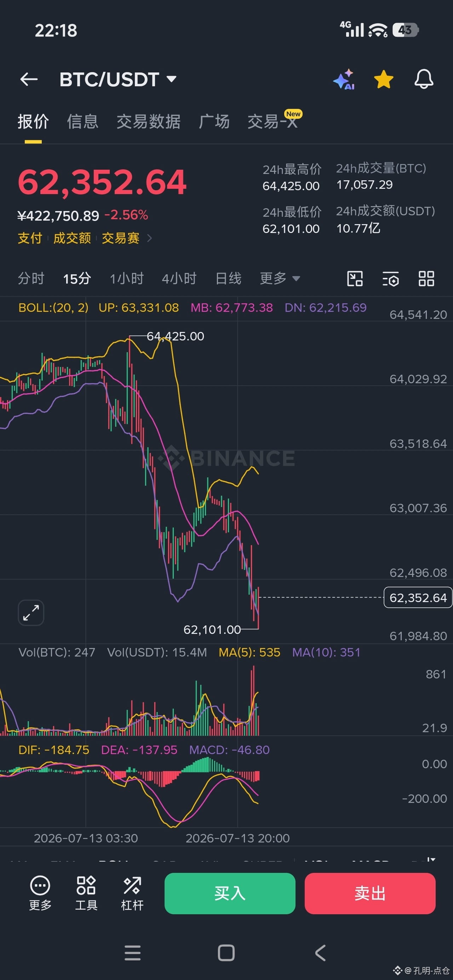The height and width of the screenshot is (980, 453).
Task: Tap the Vol(BTC): 247 label
Action: pyautogui.click(x=57, y=652)
